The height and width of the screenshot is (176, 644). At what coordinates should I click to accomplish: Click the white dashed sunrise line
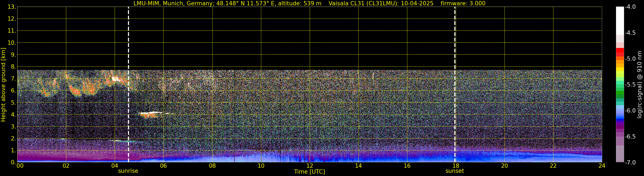[x=128, y=85]
